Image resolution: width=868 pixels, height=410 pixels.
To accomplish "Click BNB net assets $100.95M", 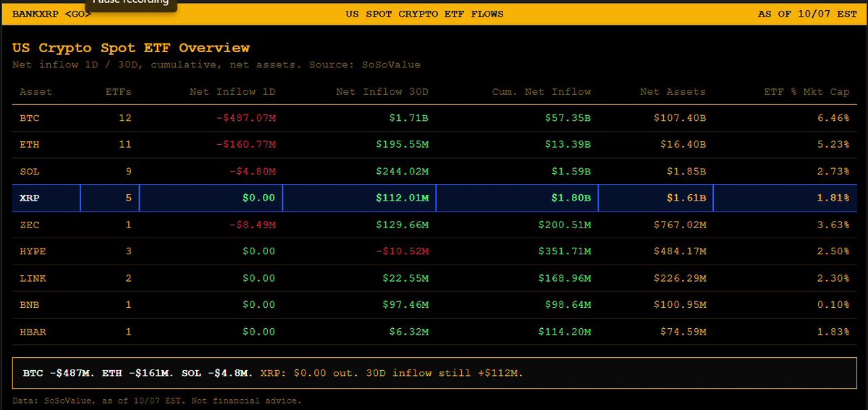I will pyautogui.click(x=680, y=304).
